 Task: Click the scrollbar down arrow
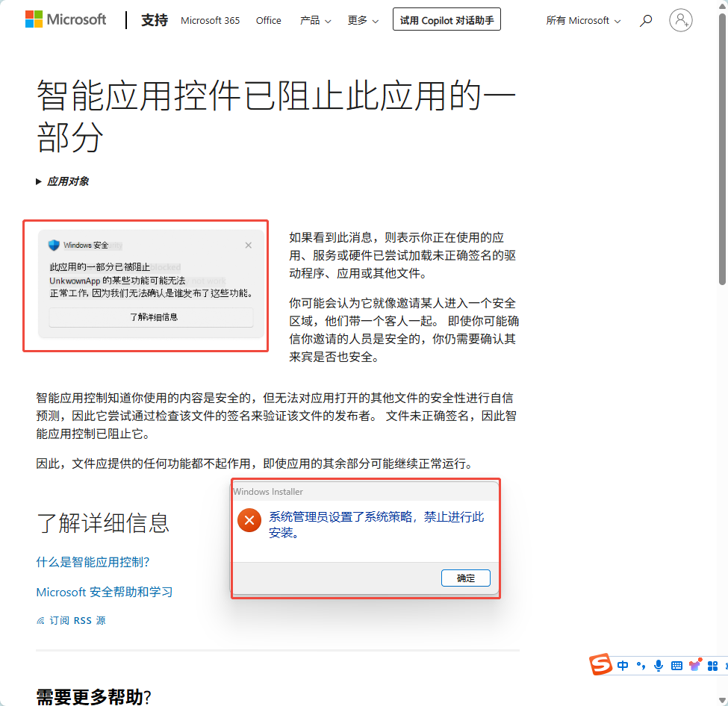pyautogui.click(x=722, y=699)
